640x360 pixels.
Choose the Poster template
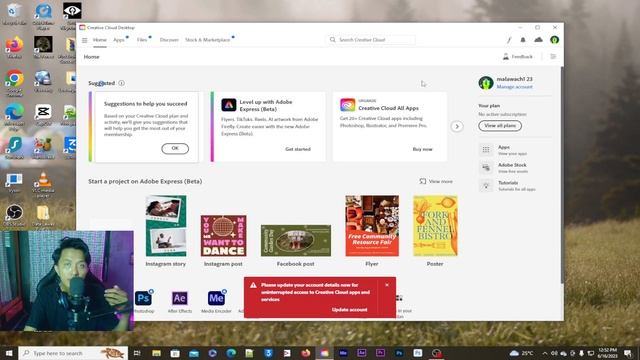[x=435, y=226]
